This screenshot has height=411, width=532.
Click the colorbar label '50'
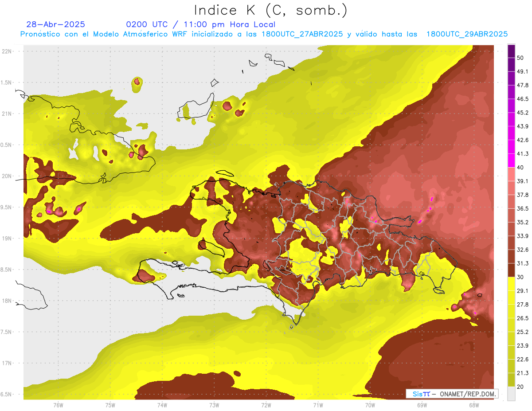[520, 58]
